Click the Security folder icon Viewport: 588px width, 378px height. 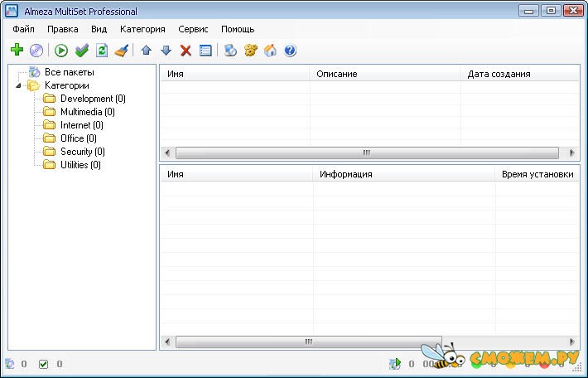[x=49, y=151]
